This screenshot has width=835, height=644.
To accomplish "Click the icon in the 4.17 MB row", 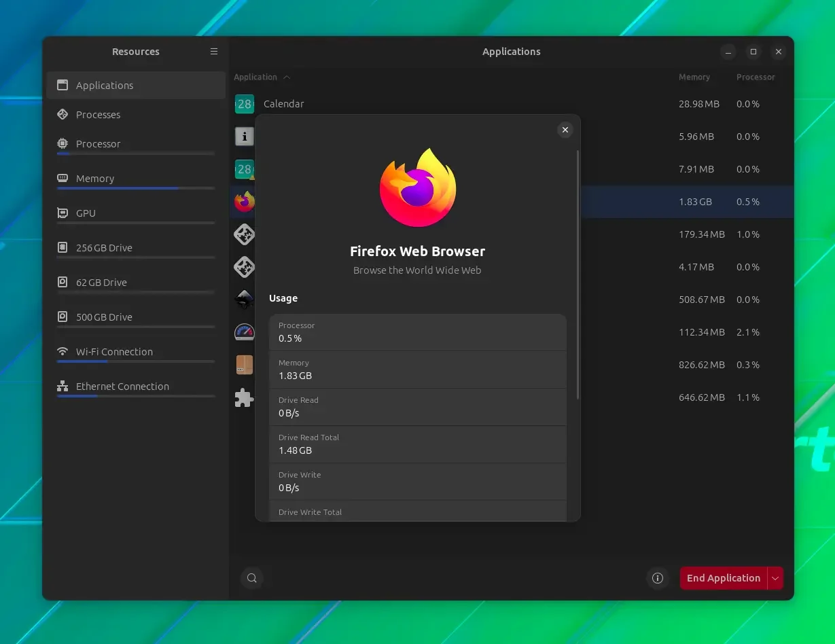I will (244, 267).
